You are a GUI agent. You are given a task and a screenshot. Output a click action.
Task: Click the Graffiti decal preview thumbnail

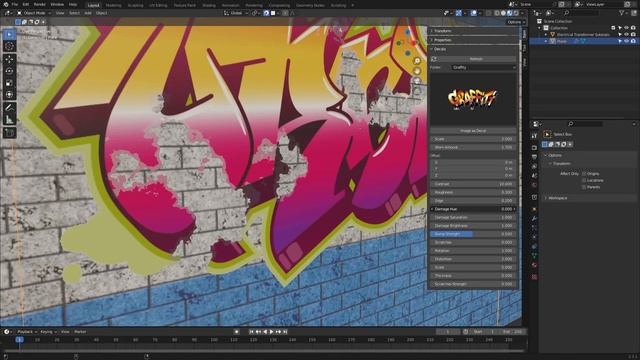pyautogui.click(x=473, y=99)
